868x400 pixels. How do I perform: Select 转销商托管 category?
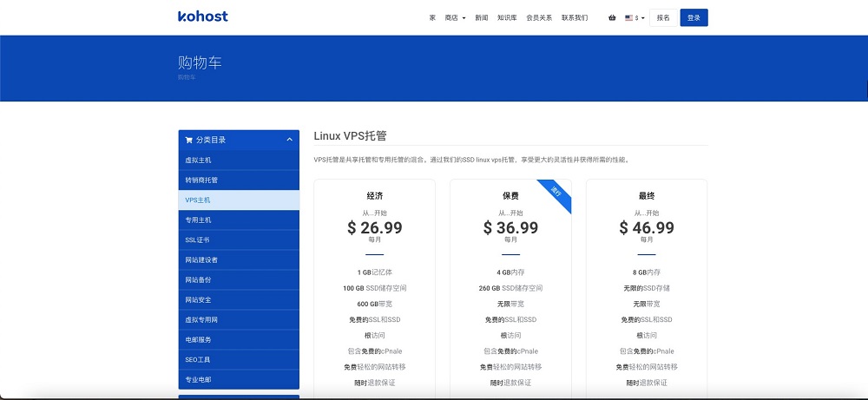coord(239,180)
